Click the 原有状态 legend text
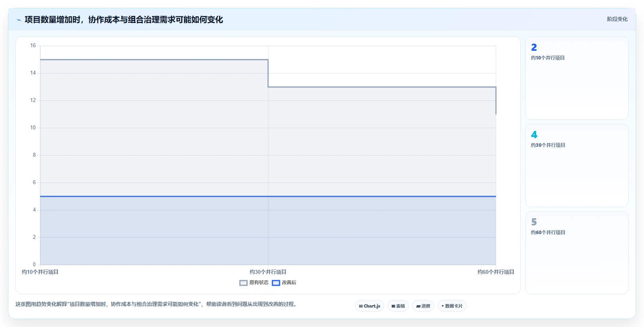Screen dimensions: 644x327 (x=259, y=283)
